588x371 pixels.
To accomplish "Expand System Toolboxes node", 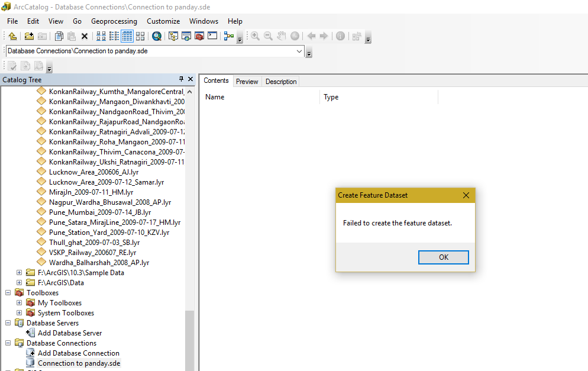I will [19, 313].
